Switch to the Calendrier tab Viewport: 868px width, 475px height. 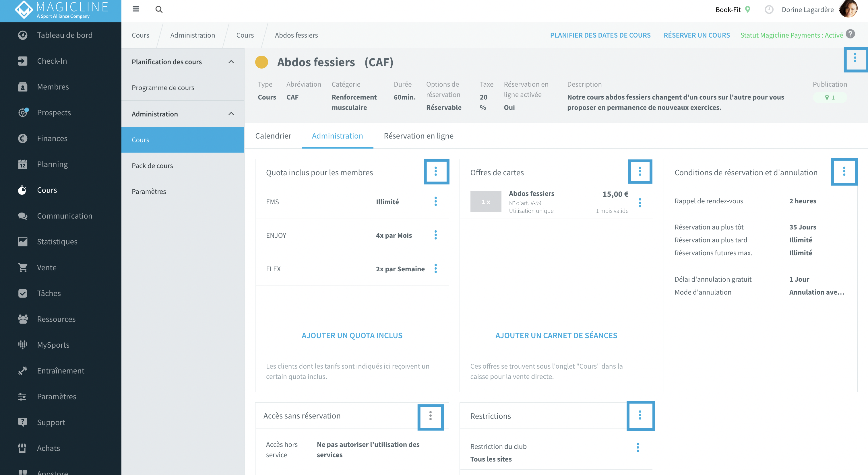pos(273,136)
